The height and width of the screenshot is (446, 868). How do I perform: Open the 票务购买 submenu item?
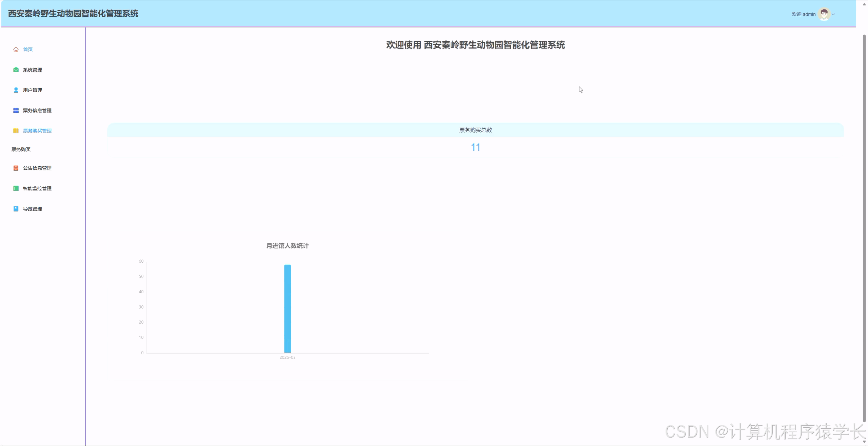(21, 149)
